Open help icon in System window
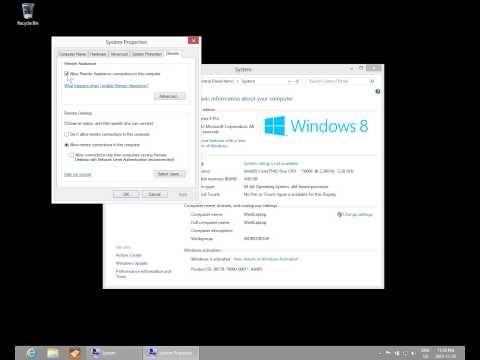The width and height of the screenshot is (480, 360). [378, 91]
